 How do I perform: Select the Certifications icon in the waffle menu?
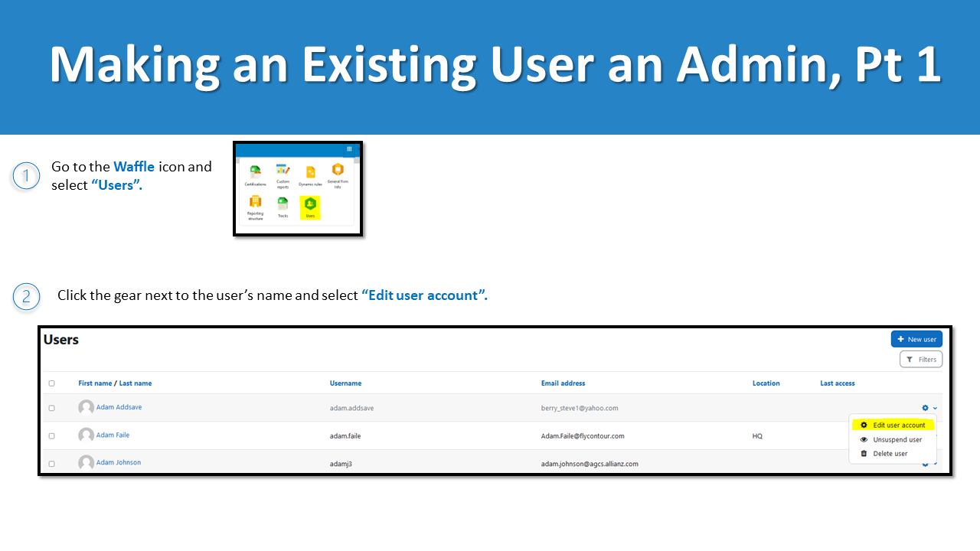256,171
